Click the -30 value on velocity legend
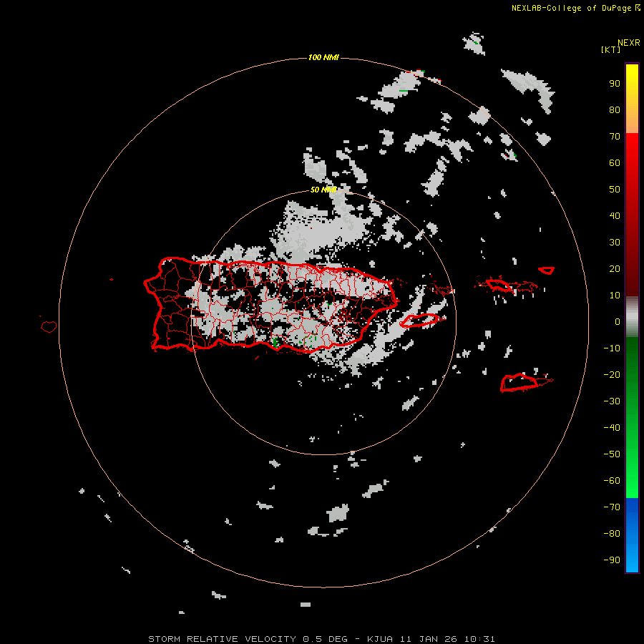Screen dimensions: 644x644 coord(612,401)
